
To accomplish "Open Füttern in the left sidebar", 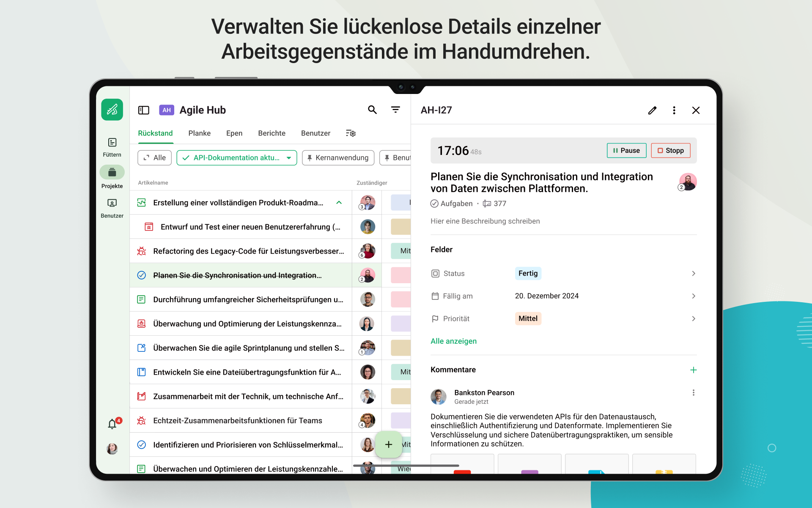I will click(112, 147).
